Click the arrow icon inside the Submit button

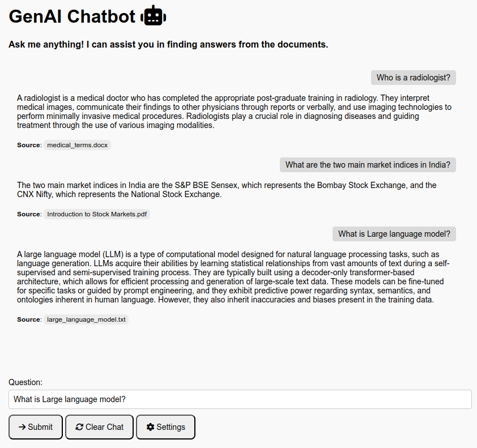pyautogui.click(x=22, y=427)
